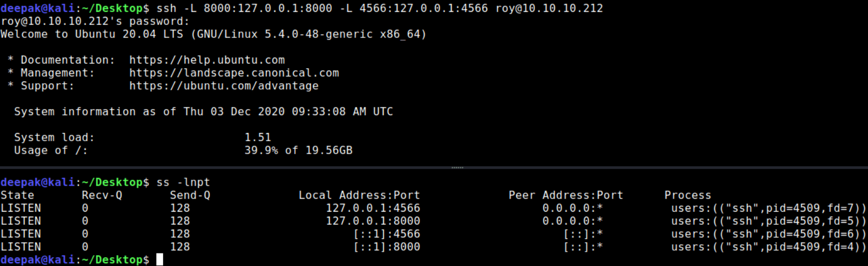Viewport: 868px width, 266px height.
Task: Click the Send-Q column header
Action: (190, 195)
